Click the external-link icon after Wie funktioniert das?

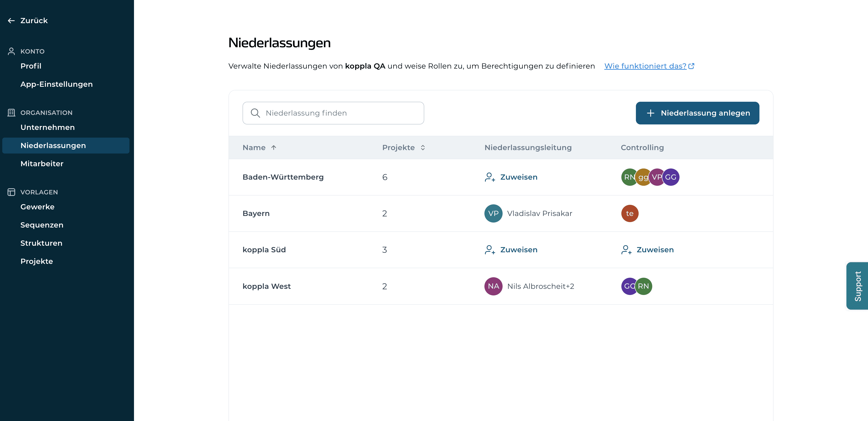(x=692, y=66)
